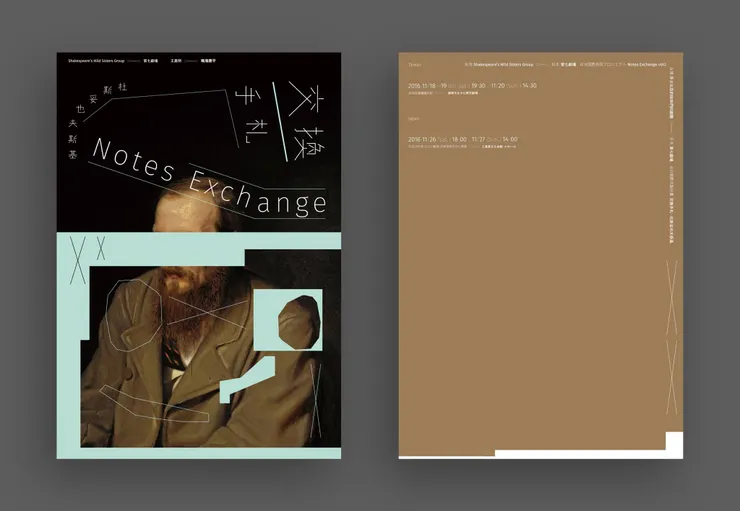Click the "2016 11/18—19" date line
This screenshot has width=740, height=511.
pos(472,85)
